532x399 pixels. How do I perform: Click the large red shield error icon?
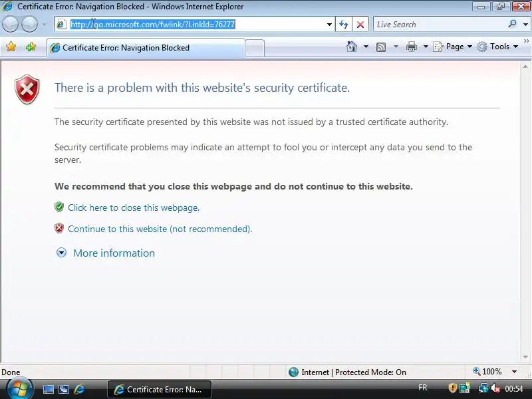pyautogui.click(x=27, y=89)
